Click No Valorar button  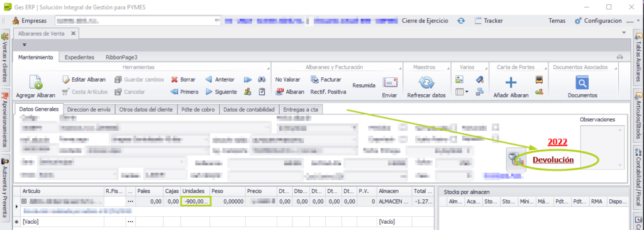[287, 80]
